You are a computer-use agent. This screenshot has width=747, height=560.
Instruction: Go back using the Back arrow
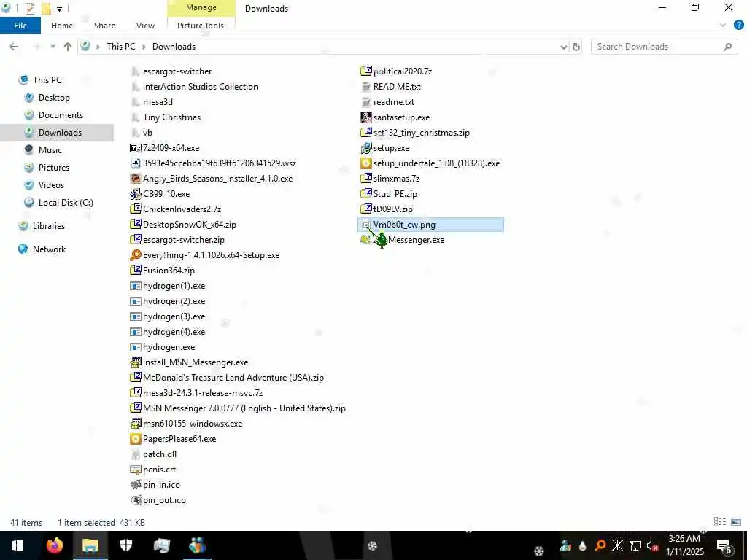click(15, 47)
